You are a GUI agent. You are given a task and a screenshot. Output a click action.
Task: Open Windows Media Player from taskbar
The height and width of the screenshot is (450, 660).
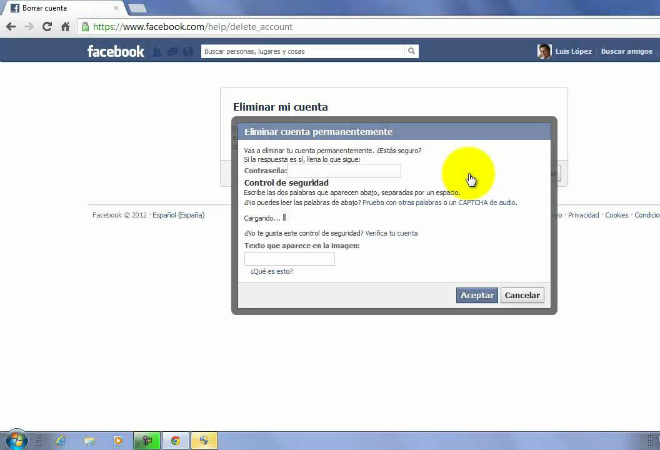pyautogui.click(x=118, y=440)
